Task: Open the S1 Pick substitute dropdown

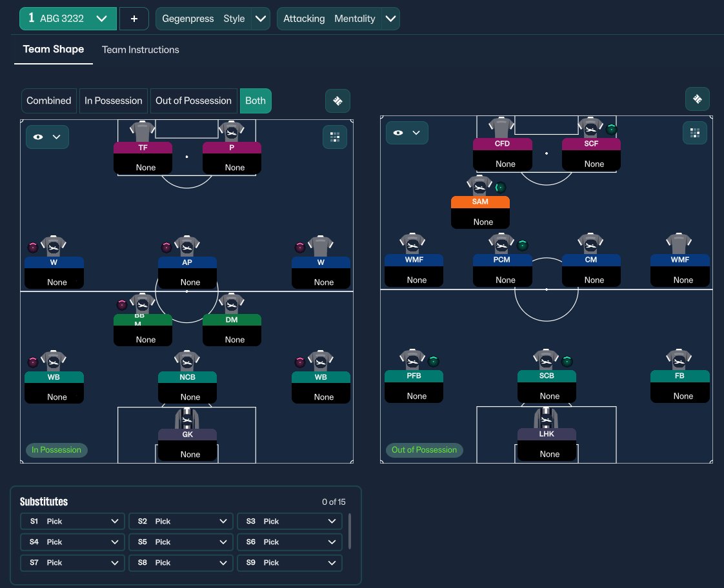Action: (x=72, y=521)
